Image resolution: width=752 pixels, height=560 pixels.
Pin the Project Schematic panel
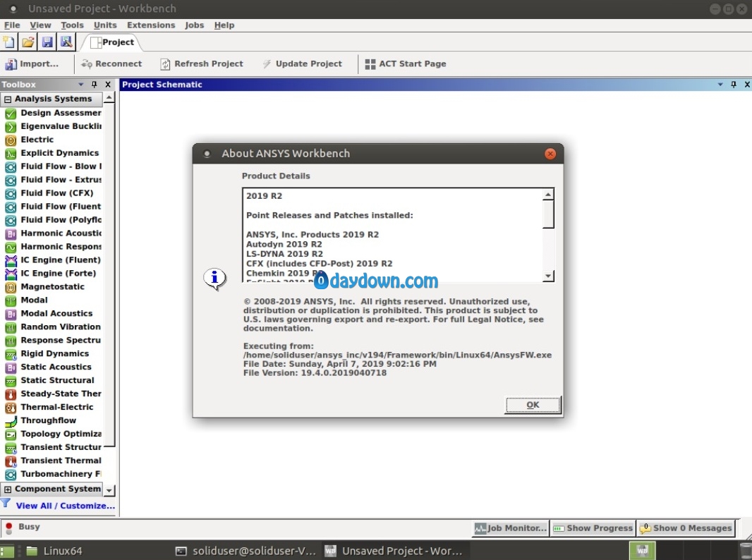(734, 85)
